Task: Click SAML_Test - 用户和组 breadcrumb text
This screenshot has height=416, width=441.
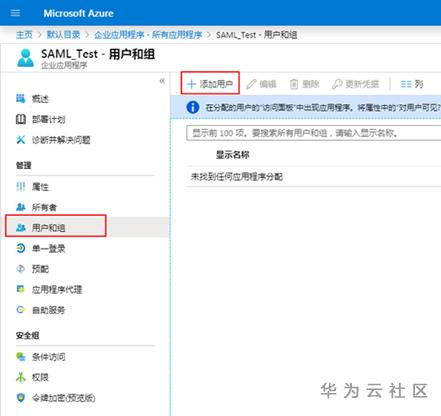Action: click(x=256, y=35)
